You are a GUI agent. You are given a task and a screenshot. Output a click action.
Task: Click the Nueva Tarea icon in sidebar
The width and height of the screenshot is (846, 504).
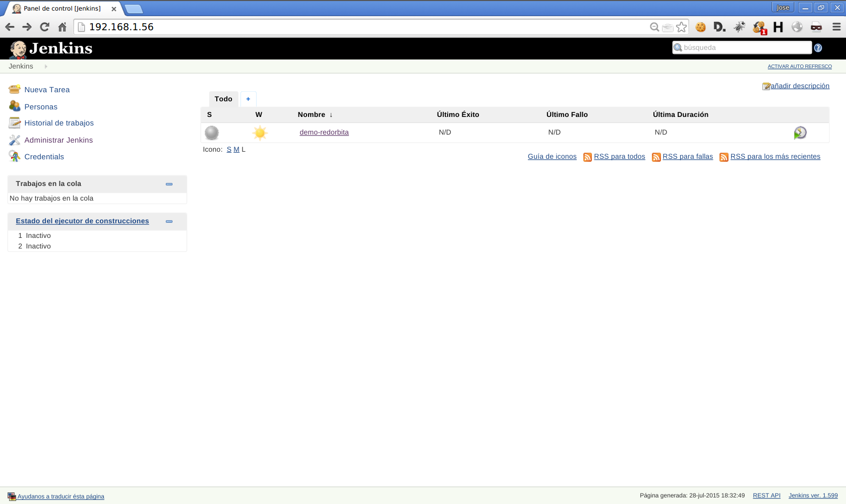[14, 90]
